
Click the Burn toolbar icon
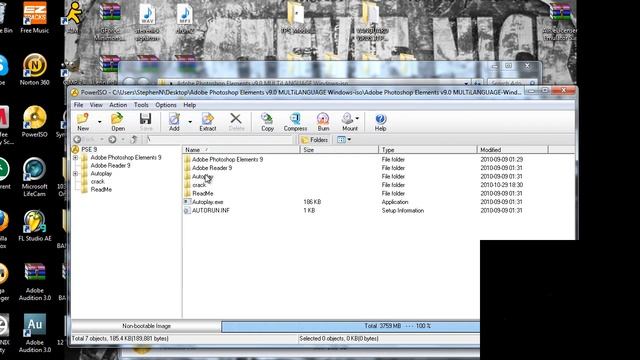(x=323, y=122)
